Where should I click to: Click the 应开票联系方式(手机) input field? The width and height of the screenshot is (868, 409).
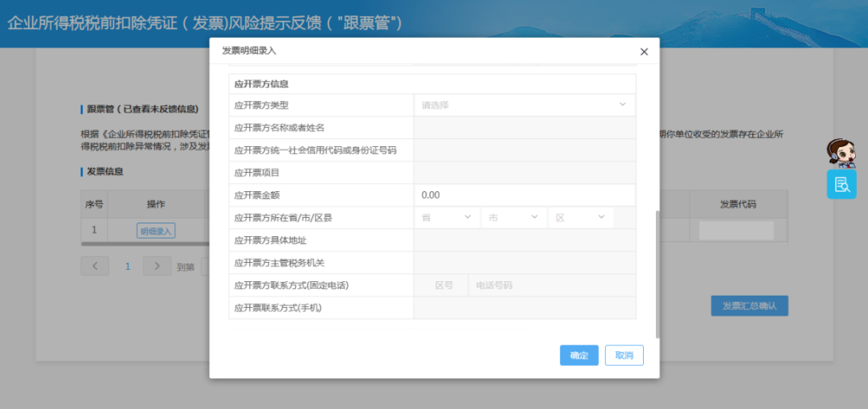[x=524, y=308]
